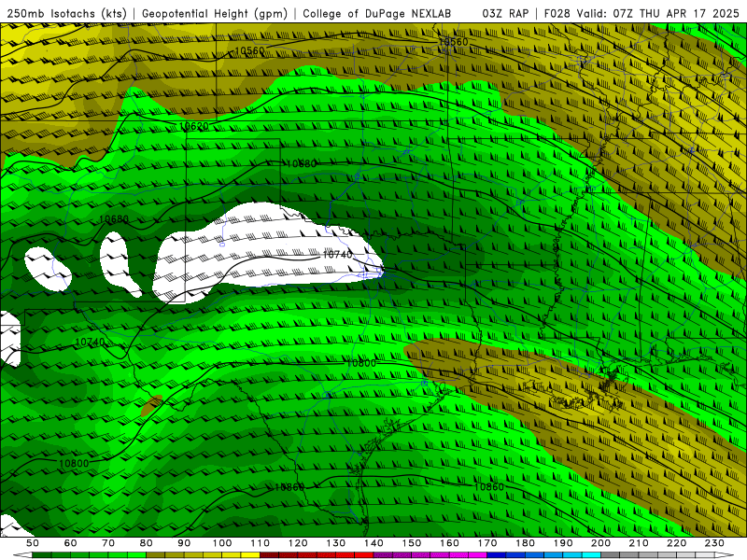Click the left 10860 contour label
Viewport: 747px width, 560px height.
coord(289,486)
